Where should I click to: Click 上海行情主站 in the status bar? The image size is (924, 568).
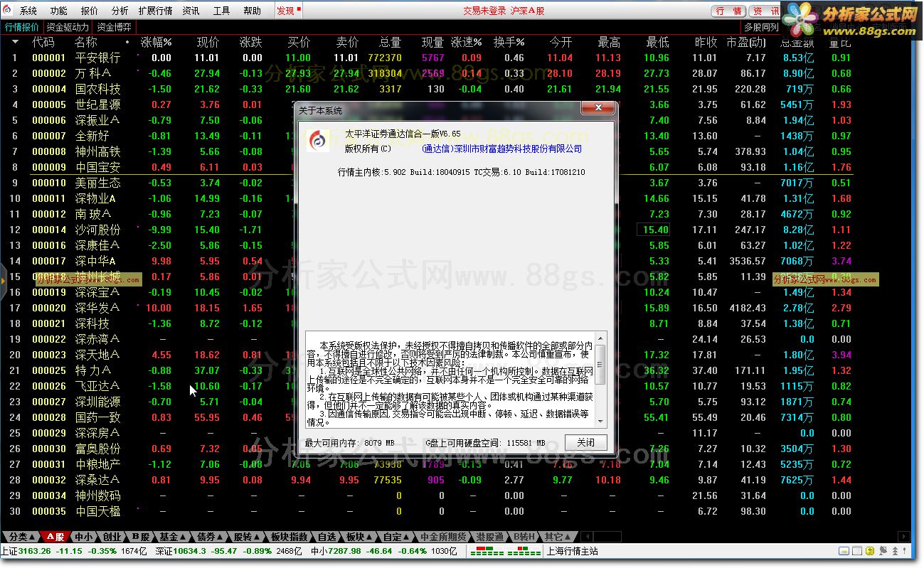tap(572, 551)
